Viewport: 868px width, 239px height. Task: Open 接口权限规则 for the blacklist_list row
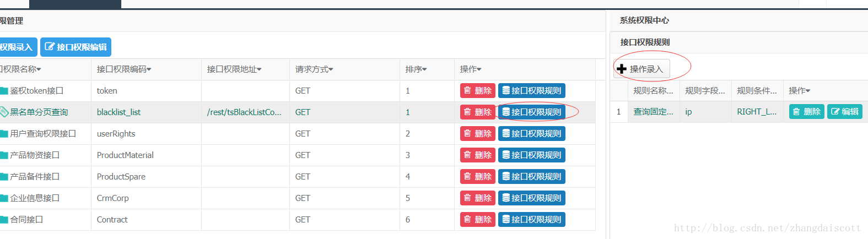pyautogui.click(x=532, y=112)
